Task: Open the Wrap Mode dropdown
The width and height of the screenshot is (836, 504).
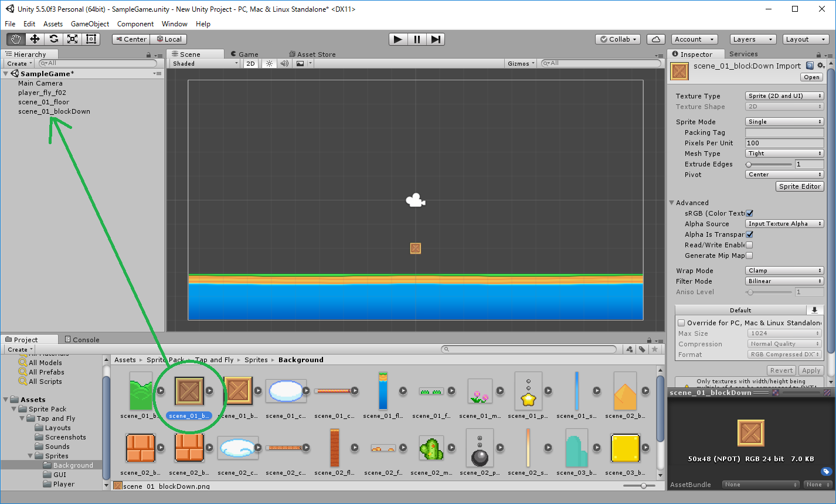Action: tap(784, 270)
